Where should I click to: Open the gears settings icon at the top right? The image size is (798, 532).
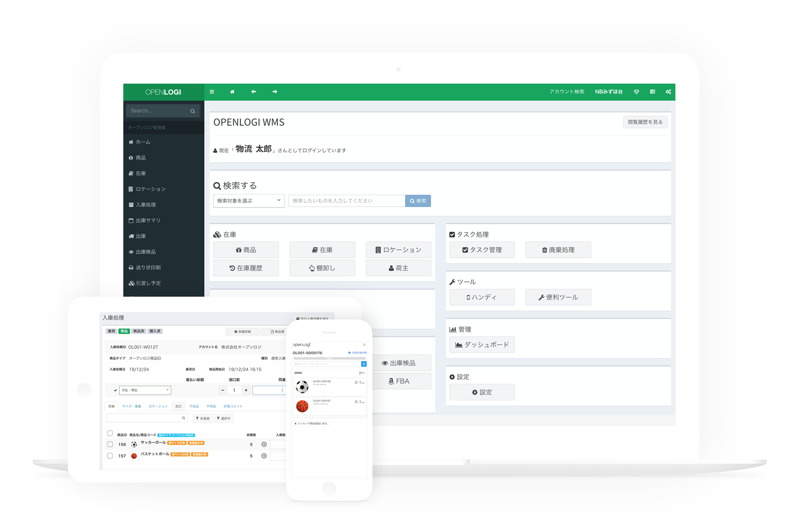668,92
